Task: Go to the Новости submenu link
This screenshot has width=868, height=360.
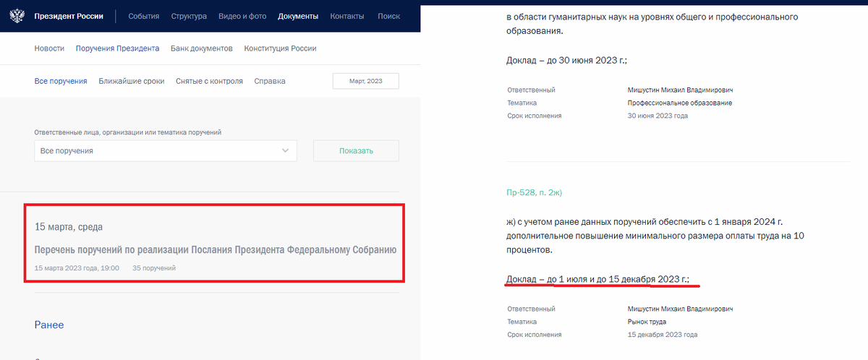Action: pos(49,48)
